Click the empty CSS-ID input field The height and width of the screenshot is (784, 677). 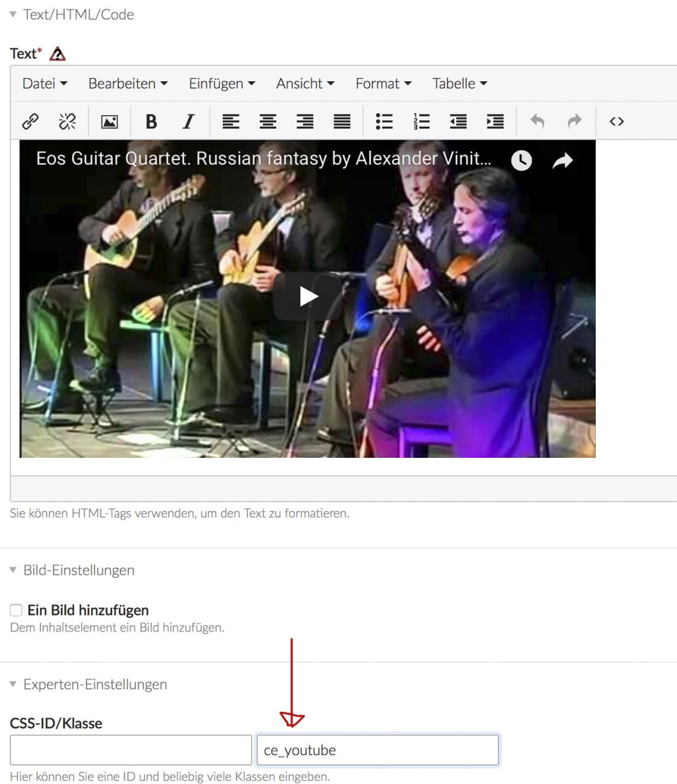tap(130, 750)
